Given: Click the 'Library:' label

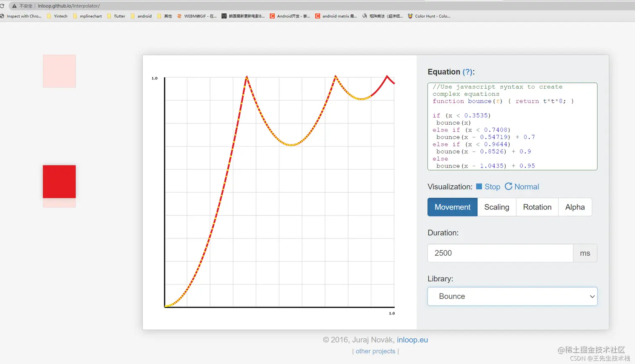Looking at the screenshot, I should [440, 279].
